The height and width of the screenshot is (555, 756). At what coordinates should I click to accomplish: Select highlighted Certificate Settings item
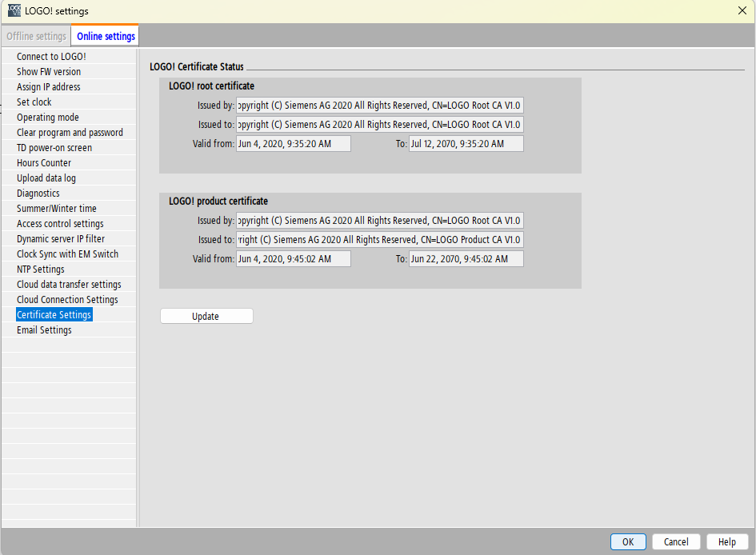coord(54,314)
